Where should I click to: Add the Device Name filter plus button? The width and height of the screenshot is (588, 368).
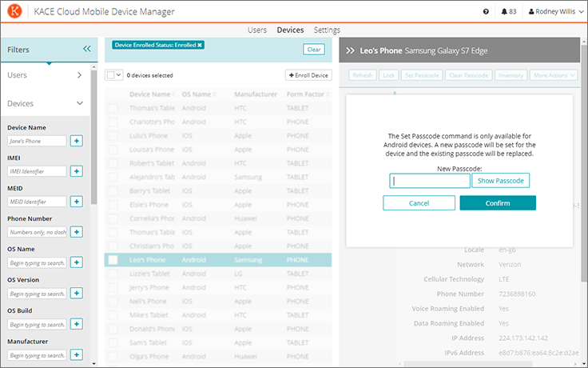click(77, 141)
